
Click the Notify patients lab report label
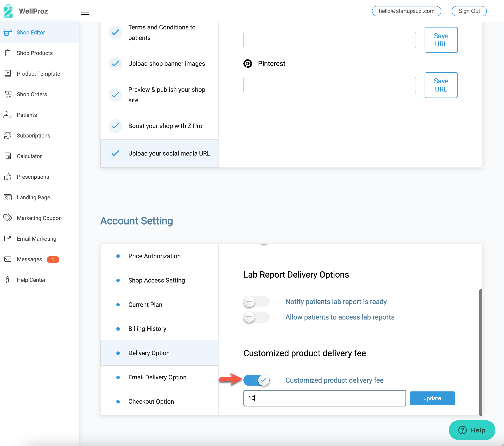pos(336,302)
